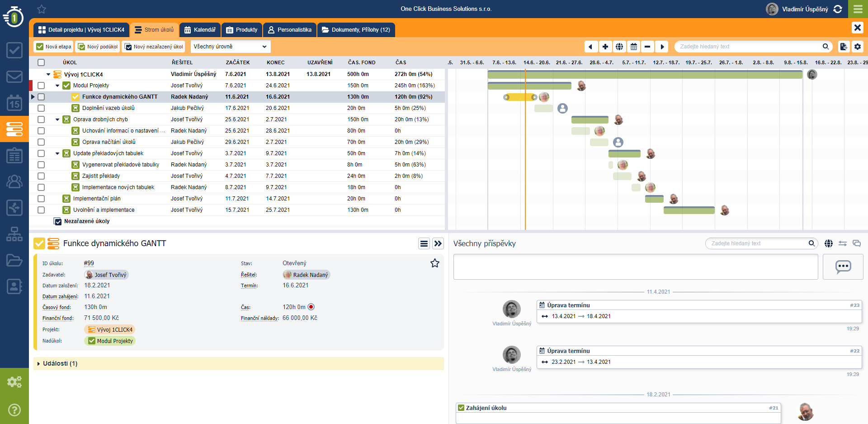Toggle select-all checkbox in table header
This screenshot has width=868, height=424.
point(41,62)
